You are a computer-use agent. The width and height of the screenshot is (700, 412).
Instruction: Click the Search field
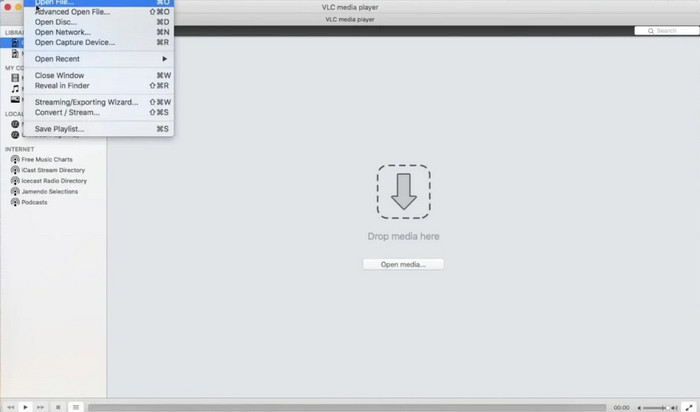click(x=667, y=31)
